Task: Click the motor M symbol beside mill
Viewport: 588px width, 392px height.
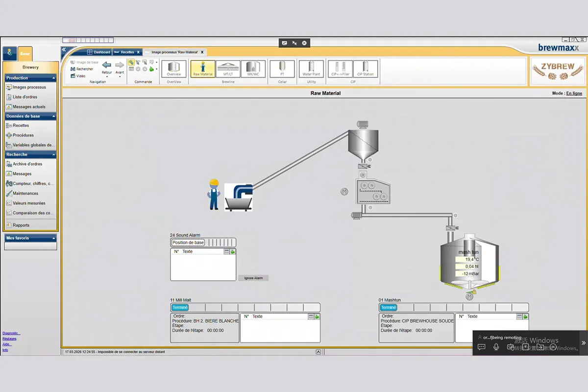Action: click(344, 192)
